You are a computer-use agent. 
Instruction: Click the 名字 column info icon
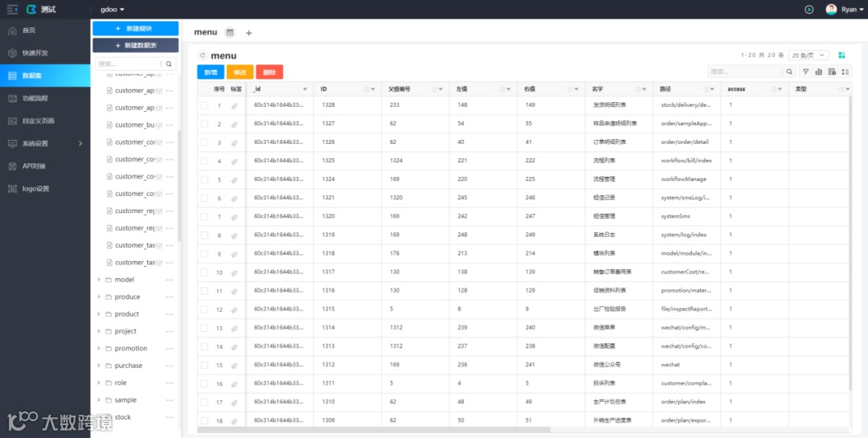pos(637,89)
